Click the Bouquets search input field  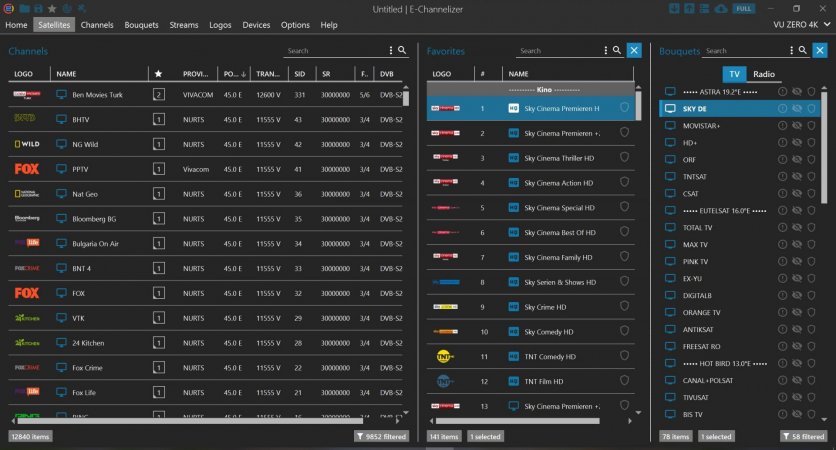point(745,51)
